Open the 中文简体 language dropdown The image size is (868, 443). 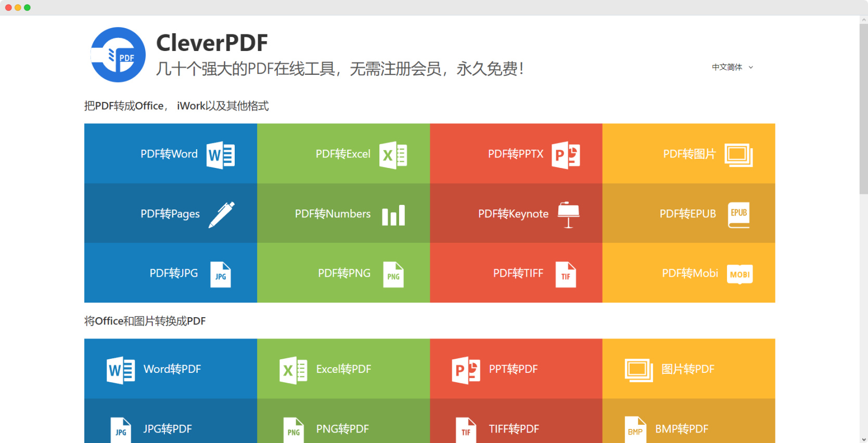coord(733,67)
